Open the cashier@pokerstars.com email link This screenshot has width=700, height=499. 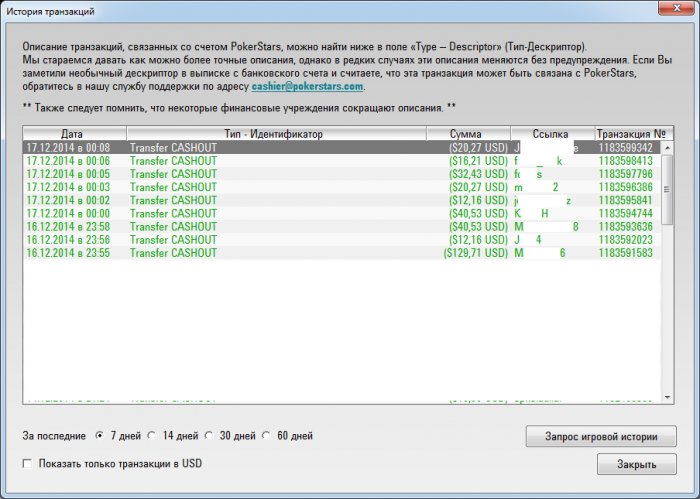(x=307, y=87)
